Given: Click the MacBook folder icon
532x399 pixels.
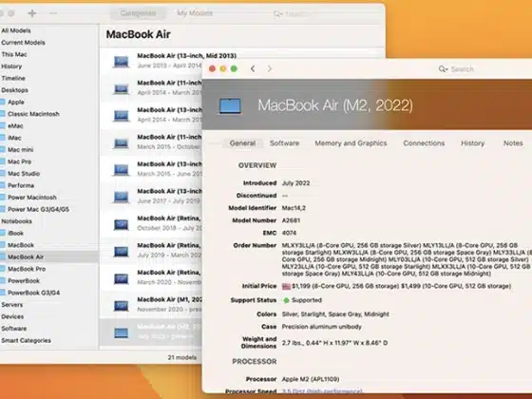Looking at the screenshot, I should 2,245.
